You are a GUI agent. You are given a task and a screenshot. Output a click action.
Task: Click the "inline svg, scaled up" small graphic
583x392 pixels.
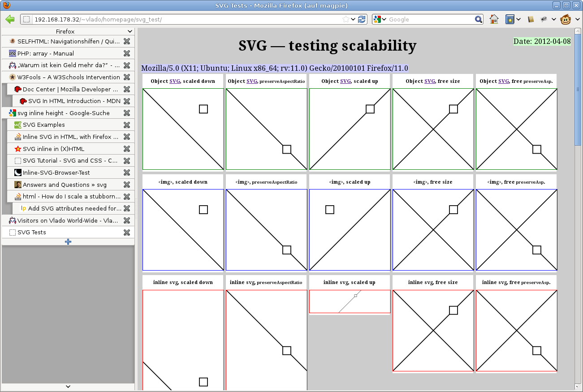click(350, 302)
